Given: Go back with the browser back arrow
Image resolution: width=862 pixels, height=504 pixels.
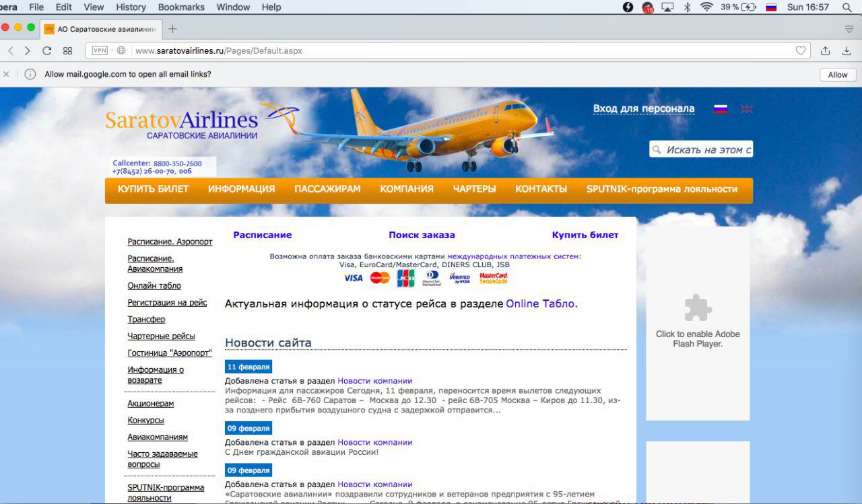Looking at the screenshot, I should 10,50.
